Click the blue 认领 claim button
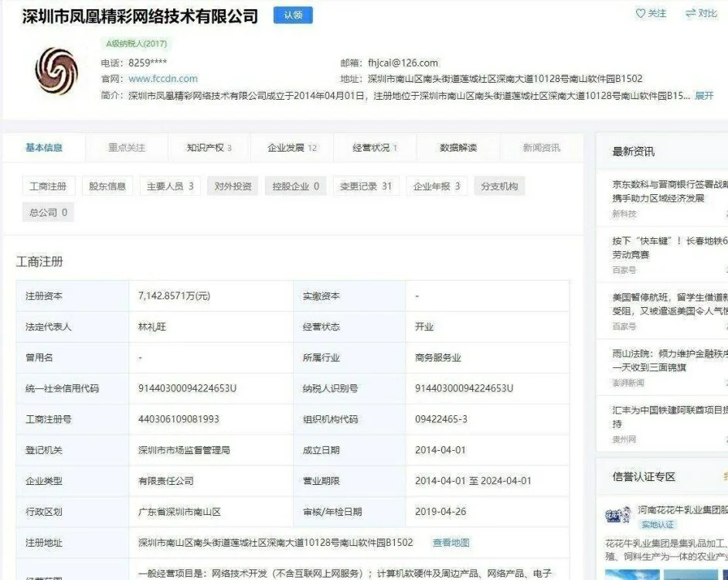Screen dimensions: 728x580 (293, 15)
